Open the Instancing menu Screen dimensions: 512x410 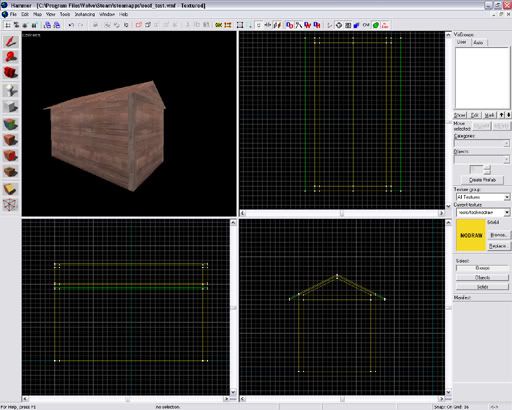click(x=85, y=14)
